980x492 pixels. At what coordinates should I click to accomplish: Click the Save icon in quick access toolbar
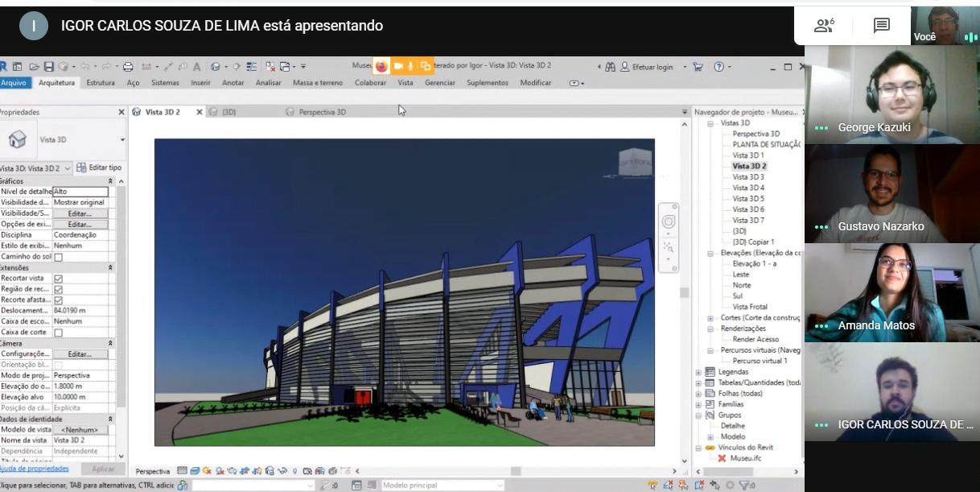click(49, 67)
